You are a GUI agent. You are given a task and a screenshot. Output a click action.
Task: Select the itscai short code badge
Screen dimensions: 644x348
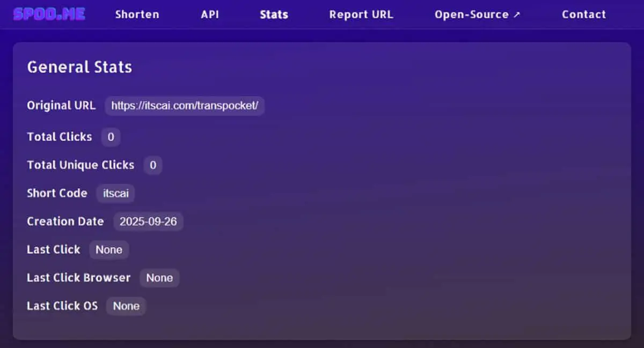point(116,193)
